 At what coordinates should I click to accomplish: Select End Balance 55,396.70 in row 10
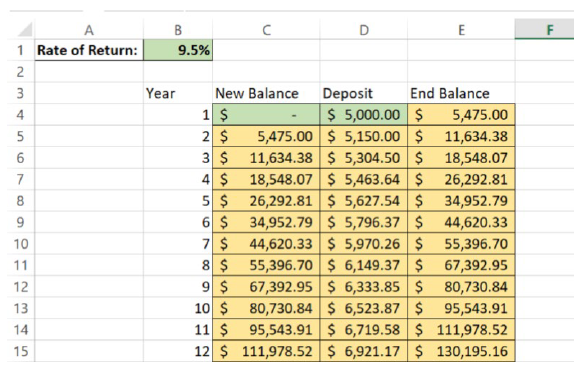click(461, 243)
